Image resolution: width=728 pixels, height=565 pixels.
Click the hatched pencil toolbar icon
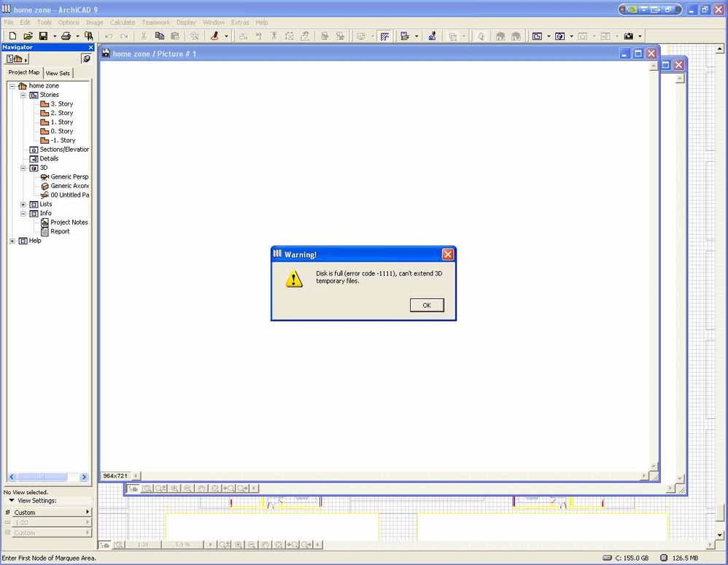385,36
